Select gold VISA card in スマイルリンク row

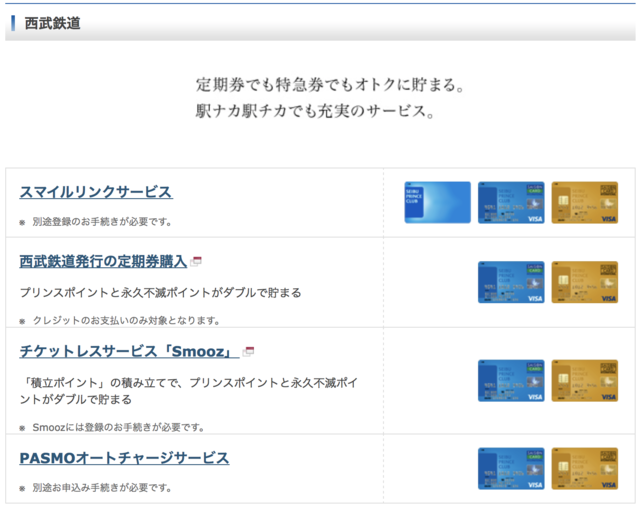[584, 202]
